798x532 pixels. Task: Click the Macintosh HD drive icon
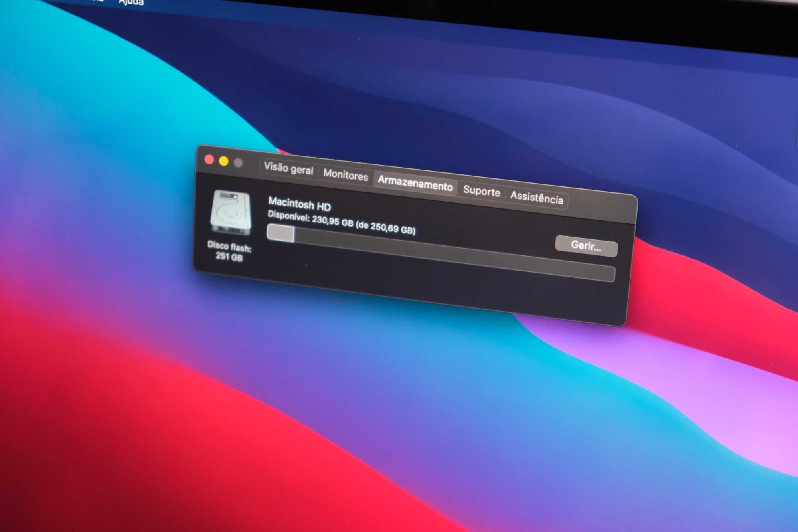click(x=231, y=212)
